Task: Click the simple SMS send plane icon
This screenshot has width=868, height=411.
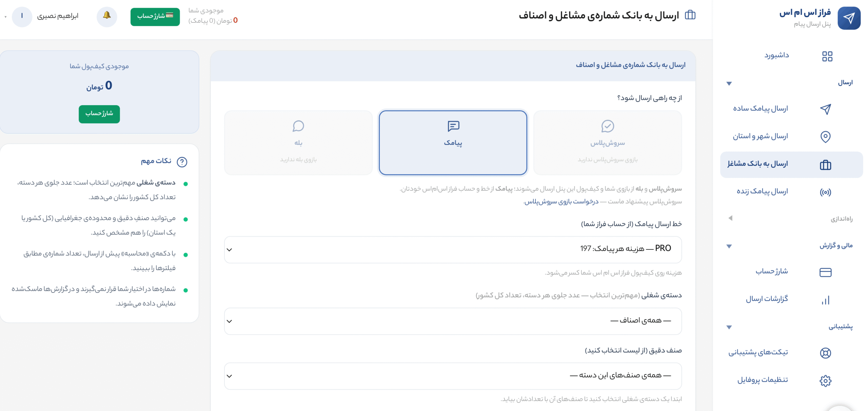Action: [x=825, y=109]
